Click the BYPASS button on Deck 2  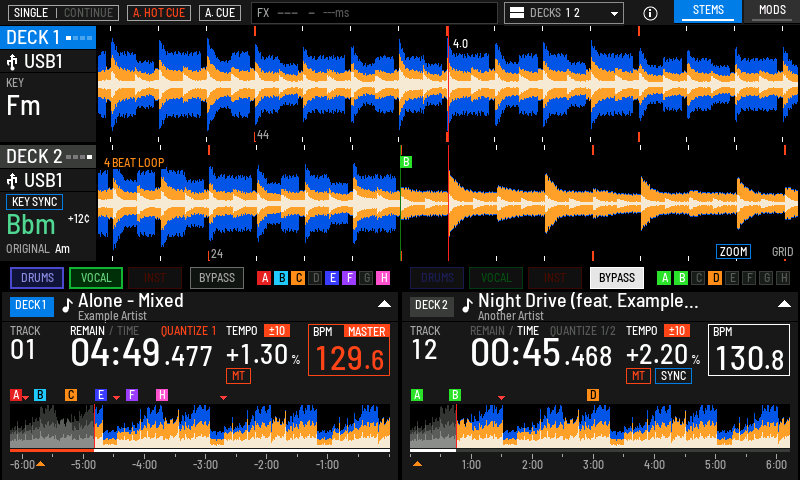tap(617, 278)
